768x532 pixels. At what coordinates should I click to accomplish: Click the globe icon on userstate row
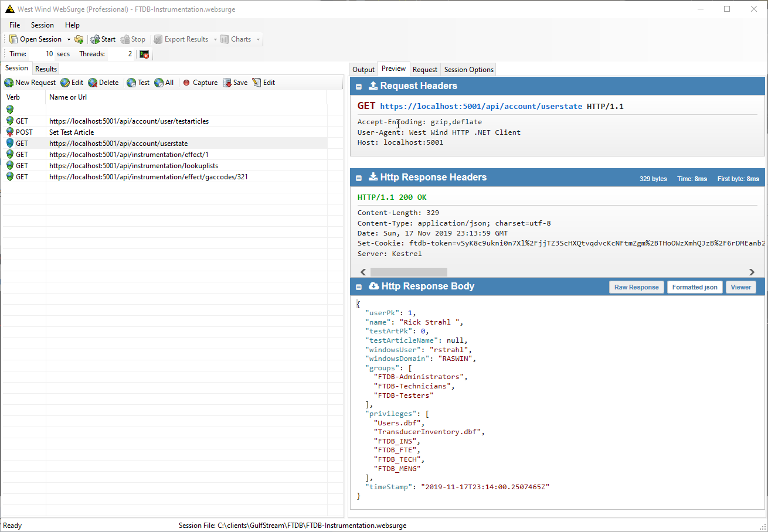[10, 143]
